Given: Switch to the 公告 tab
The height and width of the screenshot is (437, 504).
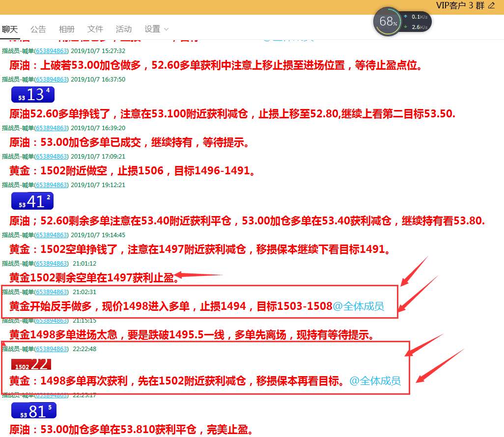Looking at the screenshot, I should coord(38,29).
